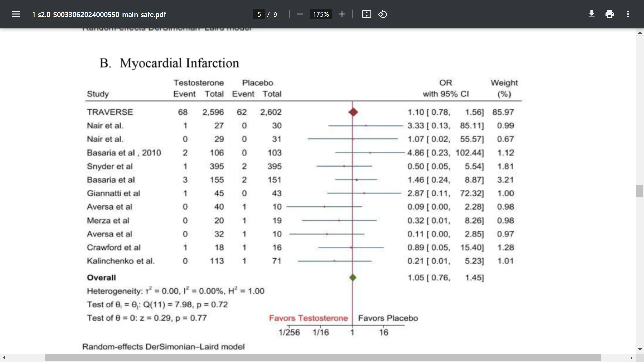Click the 'B. Myocardial Infarction' heading
644x362 pixels.
click(169, 63)
